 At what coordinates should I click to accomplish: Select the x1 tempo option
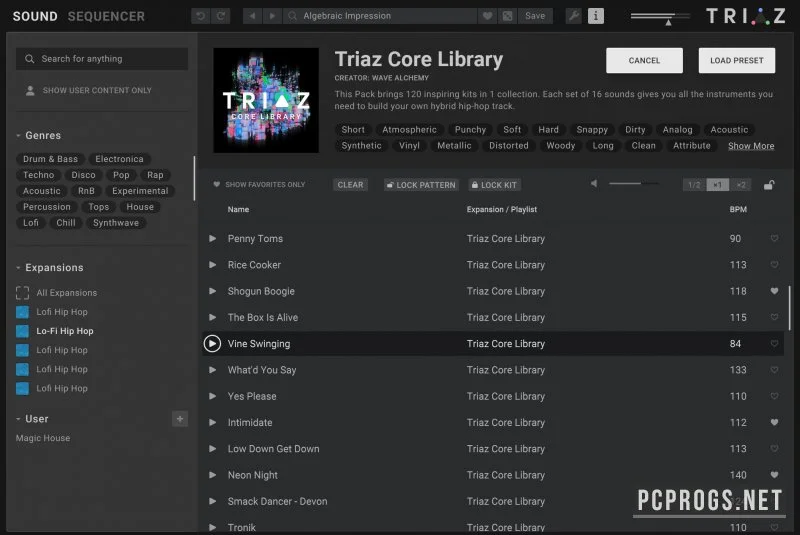[717, 185]
